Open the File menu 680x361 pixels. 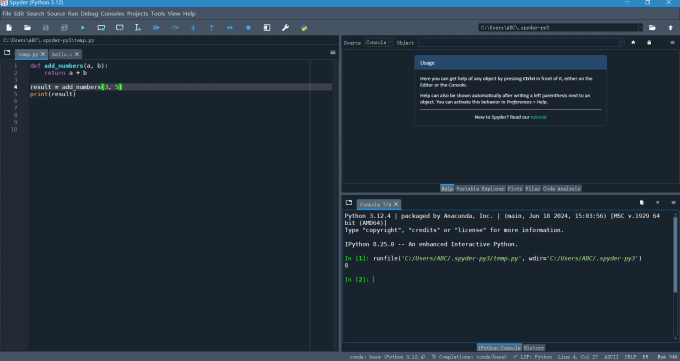(7, 14)
